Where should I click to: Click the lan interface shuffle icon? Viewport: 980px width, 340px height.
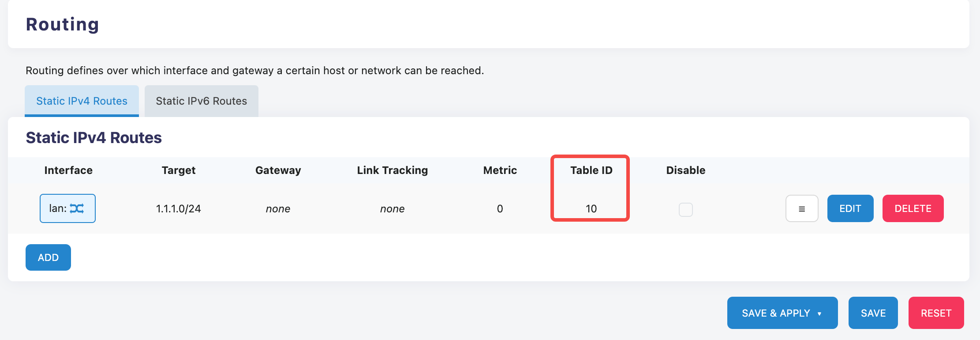(x=77, y=208)
